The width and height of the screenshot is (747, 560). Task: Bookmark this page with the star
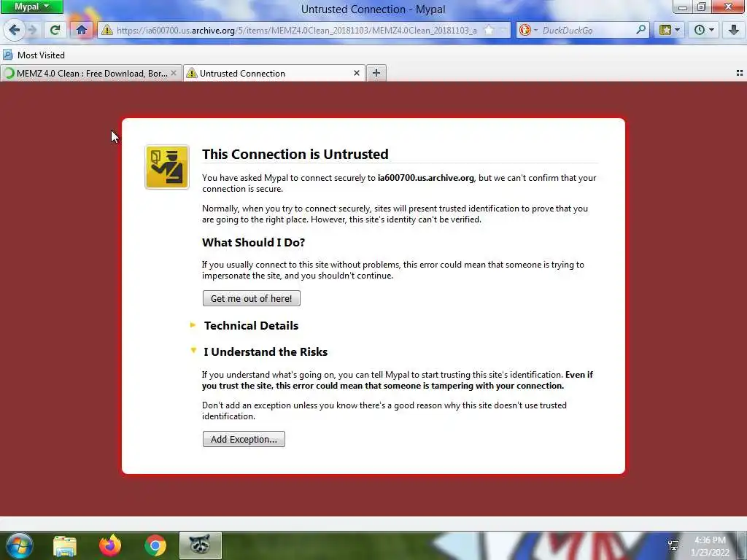tap(489, 30)
